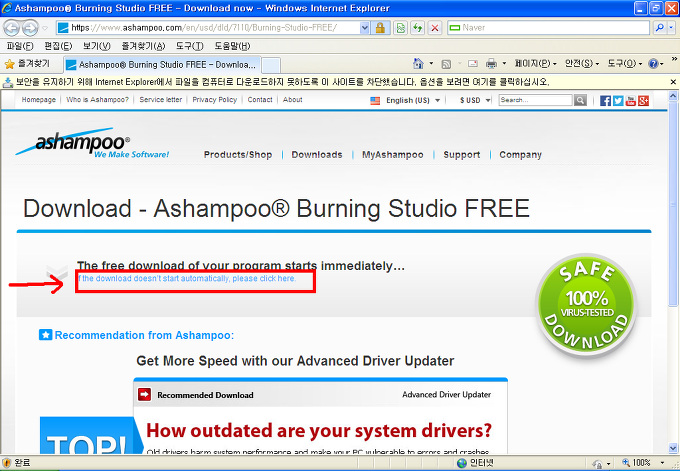Open the search provider dropdown arrow

671,28
